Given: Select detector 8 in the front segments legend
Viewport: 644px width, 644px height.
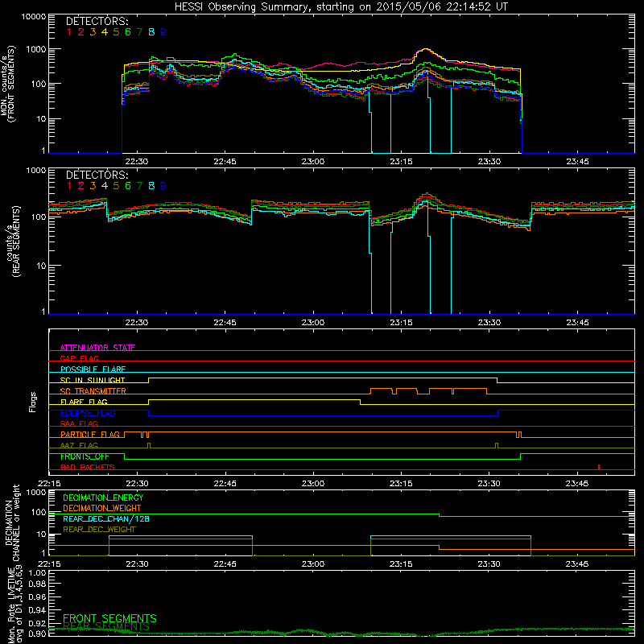Looking at the screenshot, I should [151, 31].
